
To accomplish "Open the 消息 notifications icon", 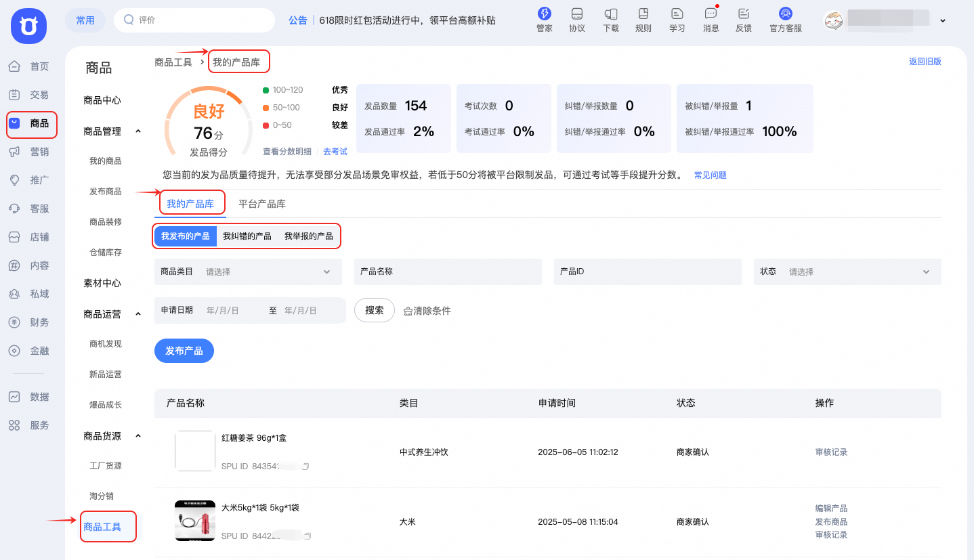I will (x=711, y=14).
